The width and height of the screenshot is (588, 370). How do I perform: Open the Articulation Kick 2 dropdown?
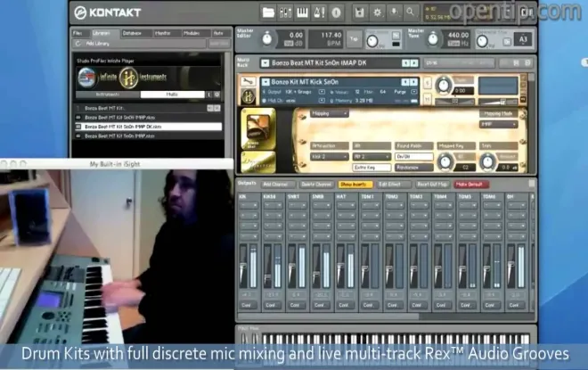(330, 157)
